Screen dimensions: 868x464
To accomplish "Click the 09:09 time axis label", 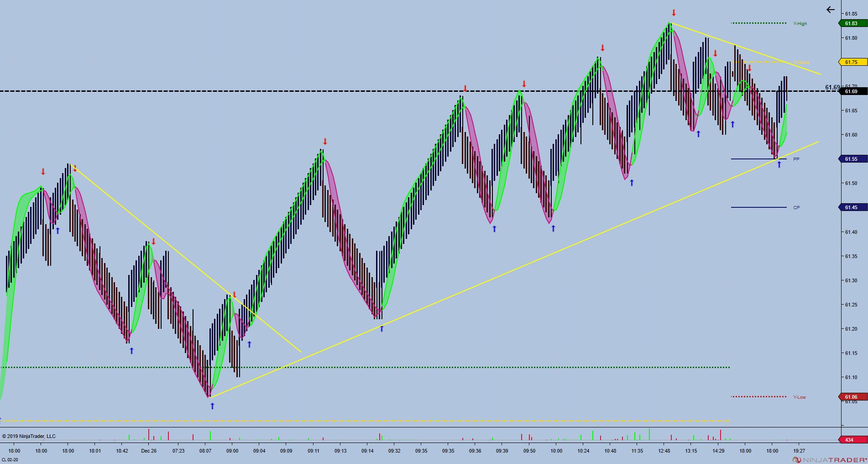I will [x=286, y=451].
